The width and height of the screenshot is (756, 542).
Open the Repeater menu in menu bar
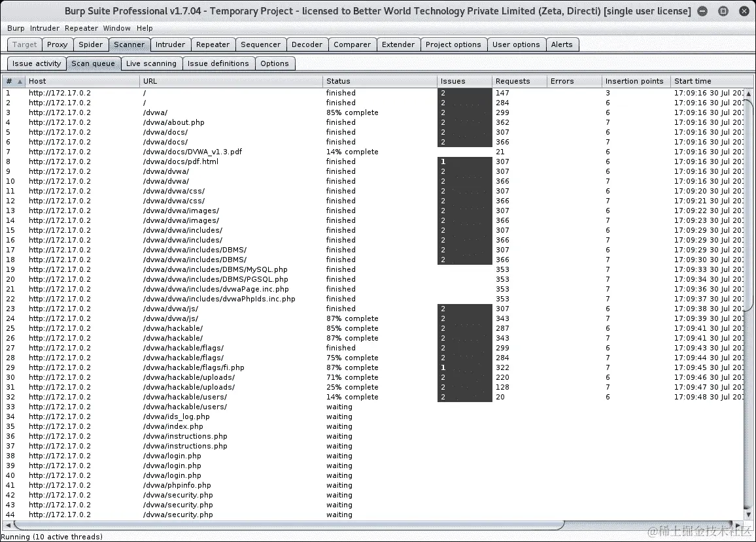click(81, 29)
